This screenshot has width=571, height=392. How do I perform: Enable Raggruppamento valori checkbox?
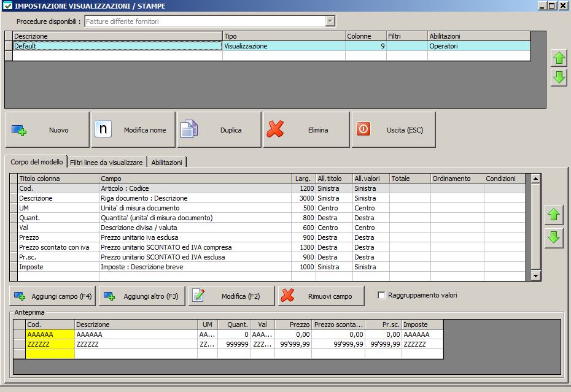(x=381, y=295)
